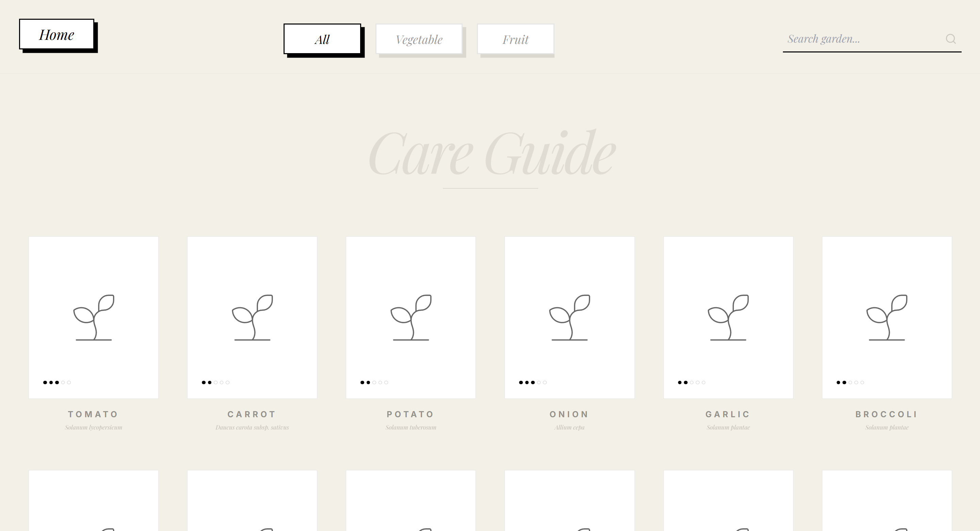Click the Garlic seedling icon
Image resolution: width=980 pixels, height=531 pixels.
click(728, 317)
